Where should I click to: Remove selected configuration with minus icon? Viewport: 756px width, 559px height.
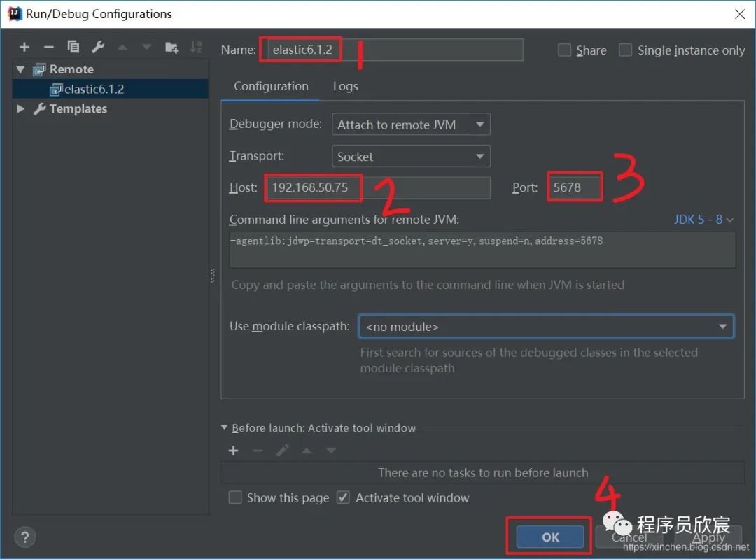[49, 47]
